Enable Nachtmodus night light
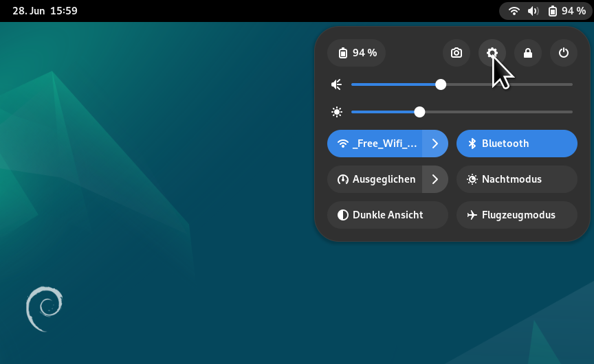Screen dimensions: 594x364 click(517, 179)
